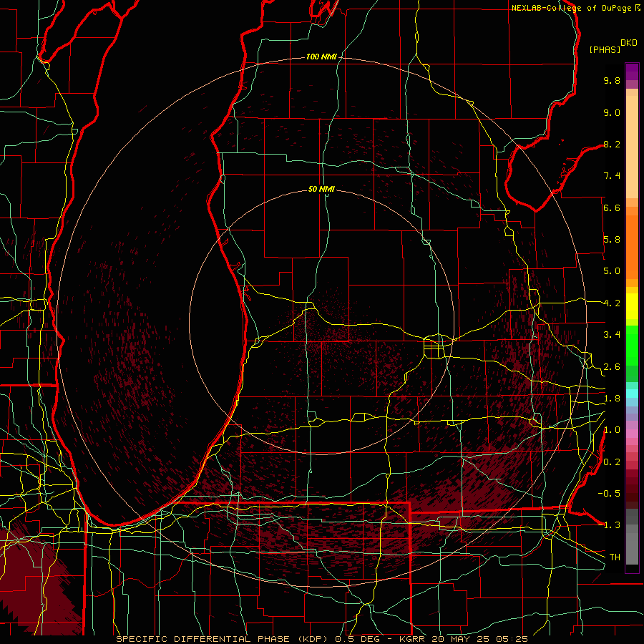Click the 6.6 value on color scale
Viewport: 644px width, 644px height.
pyautogui.click(x=612, y=208)
